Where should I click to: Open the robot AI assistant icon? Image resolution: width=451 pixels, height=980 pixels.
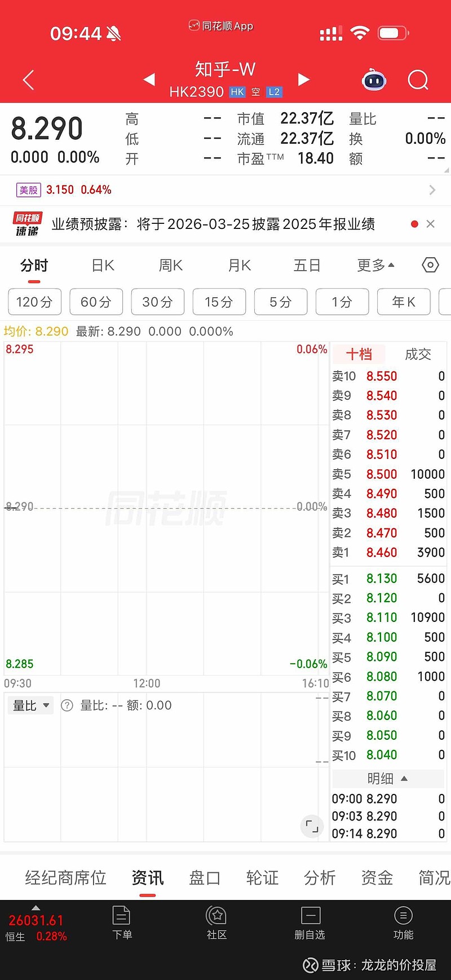(x=374, y=80)
